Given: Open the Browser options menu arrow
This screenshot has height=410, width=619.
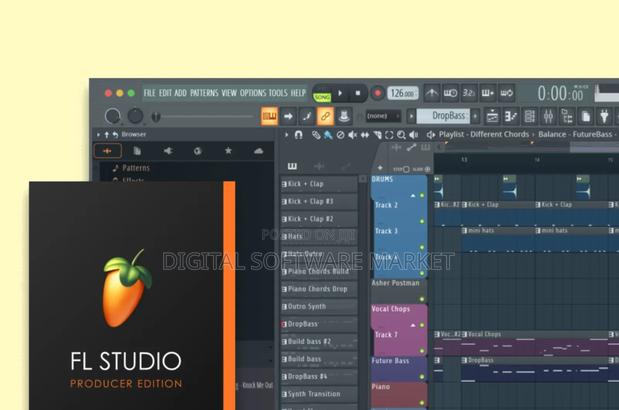Looking at the screenshot, I should tap(98, 135).
